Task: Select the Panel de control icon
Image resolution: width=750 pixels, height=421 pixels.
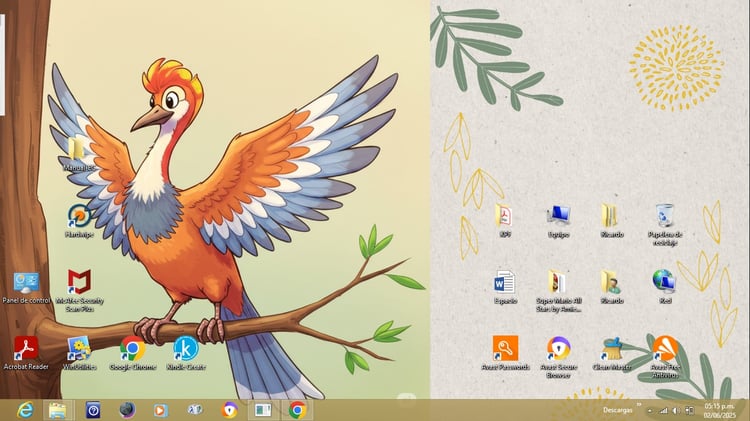Action: (26, 287)
